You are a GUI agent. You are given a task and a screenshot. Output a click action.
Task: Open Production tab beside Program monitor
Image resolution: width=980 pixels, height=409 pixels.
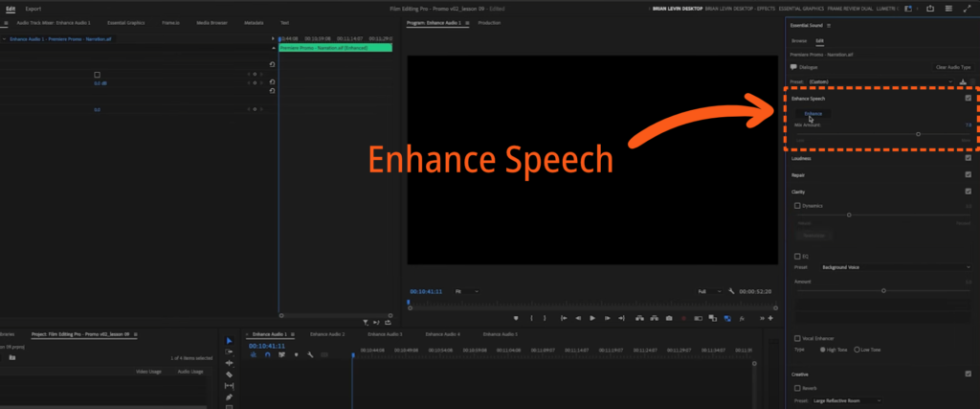489,23
